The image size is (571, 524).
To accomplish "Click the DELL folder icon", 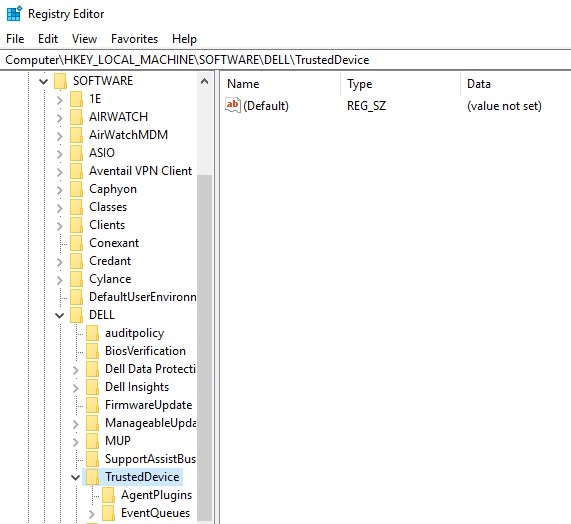I will [x=76, y=315].
